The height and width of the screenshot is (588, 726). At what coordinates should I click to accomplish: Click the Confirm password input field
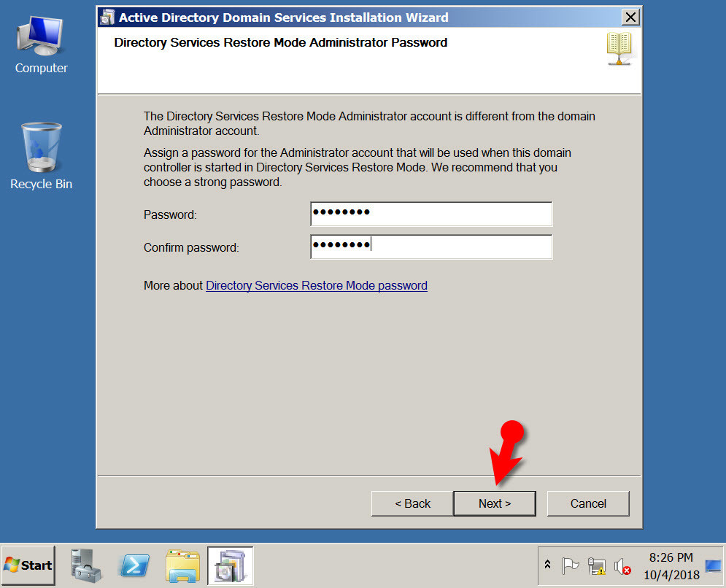point(431,247)
